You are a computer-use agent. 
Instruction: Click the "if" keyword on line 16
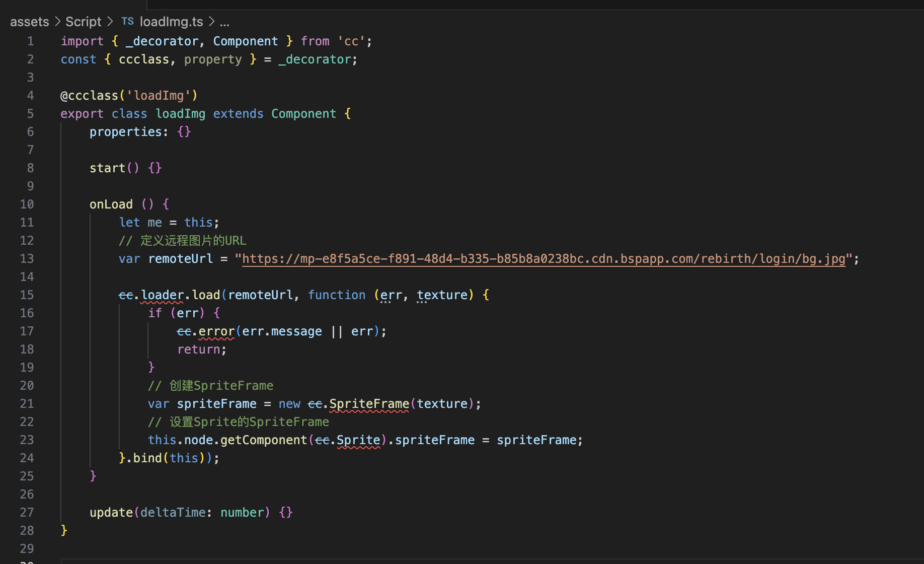click(x=155, y=313)
